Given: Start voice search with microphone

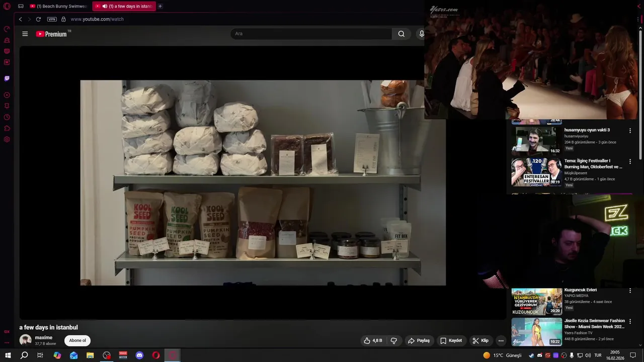Looking at the screenshot, I should point(422,34).
